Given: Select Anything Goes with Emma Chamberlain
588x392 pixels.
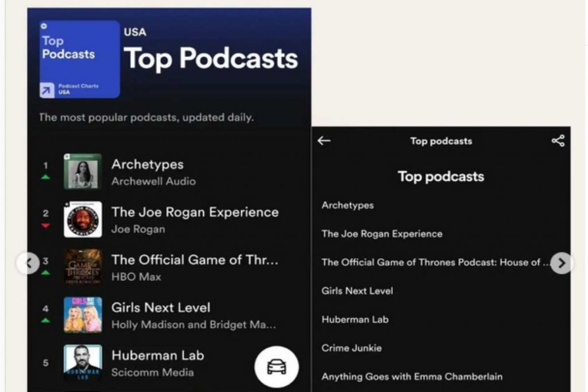Looking at the screenshot, I should 412,377.
